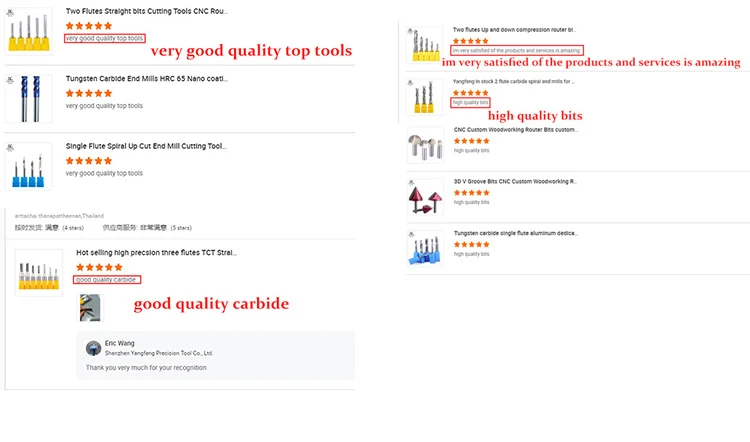Screen dimensions: 750x442
Task: Open the Single Flute Spiral Up Cut title link
Action: point(146,146)
